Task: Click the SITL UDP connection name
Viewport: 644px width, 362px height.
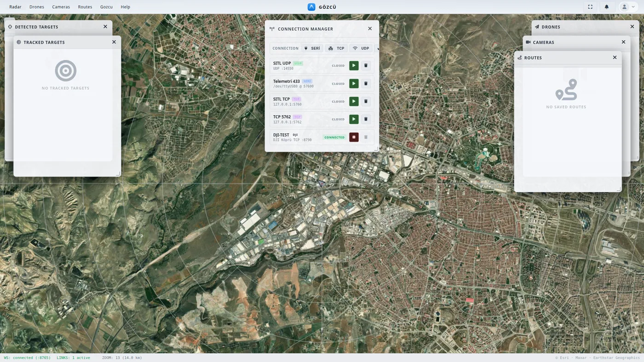Action: pos(282,63)
